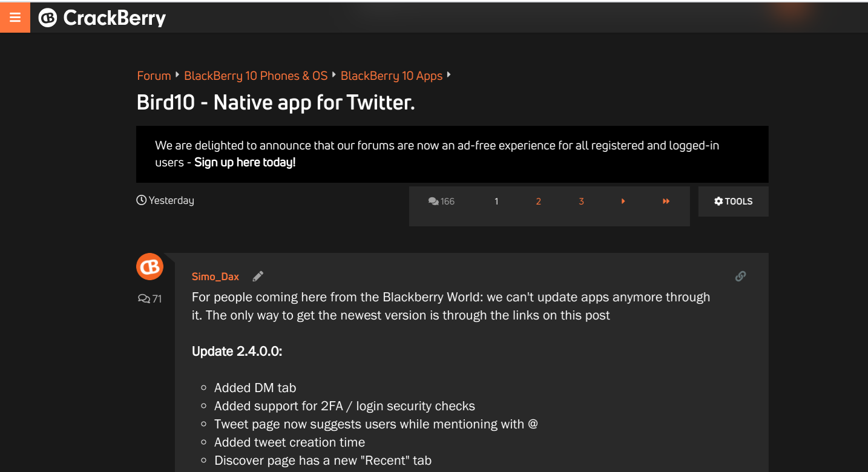The height and width of the screenshot is (472, 868).
Task: Click the Added tweet creation time line
Action: point(289,442)
